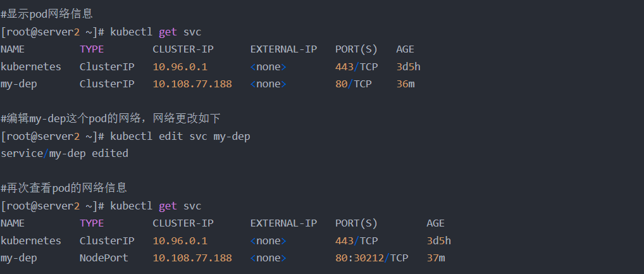Click the "service/my-dep edited" output line
Viewport: 644px width, 274px height.
(x=65, y=154)
